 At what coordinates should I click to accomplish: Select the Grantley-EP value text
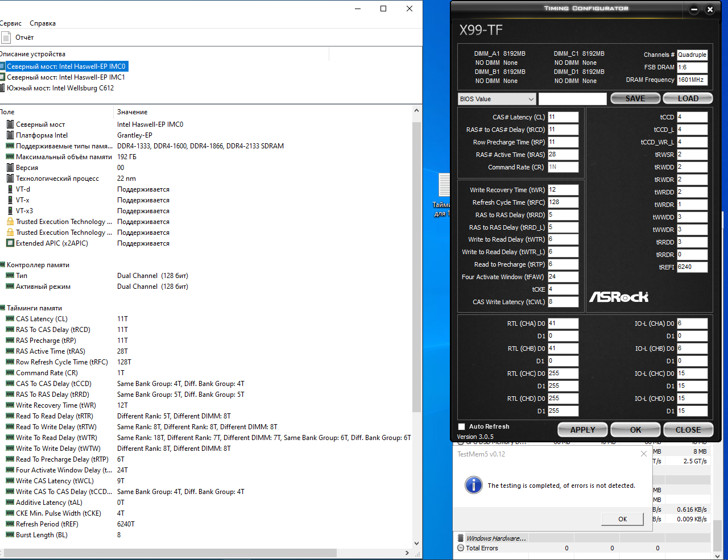(135, 135)
